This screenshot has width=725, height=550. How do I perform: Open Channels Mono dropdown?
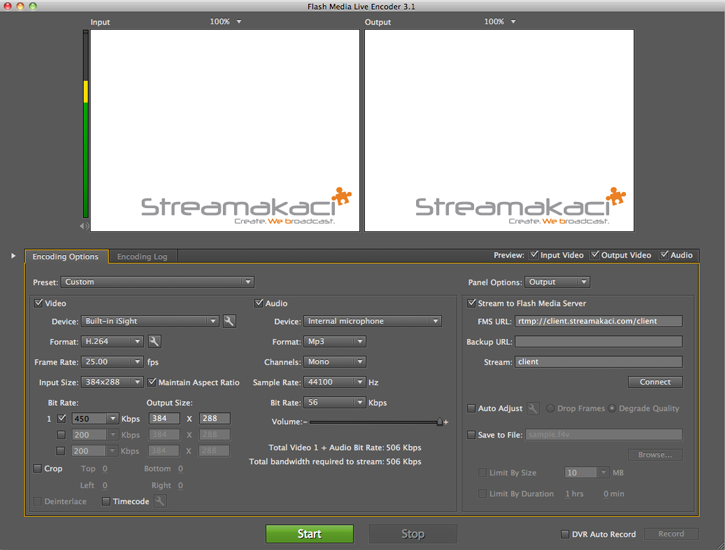click(334, 362)
